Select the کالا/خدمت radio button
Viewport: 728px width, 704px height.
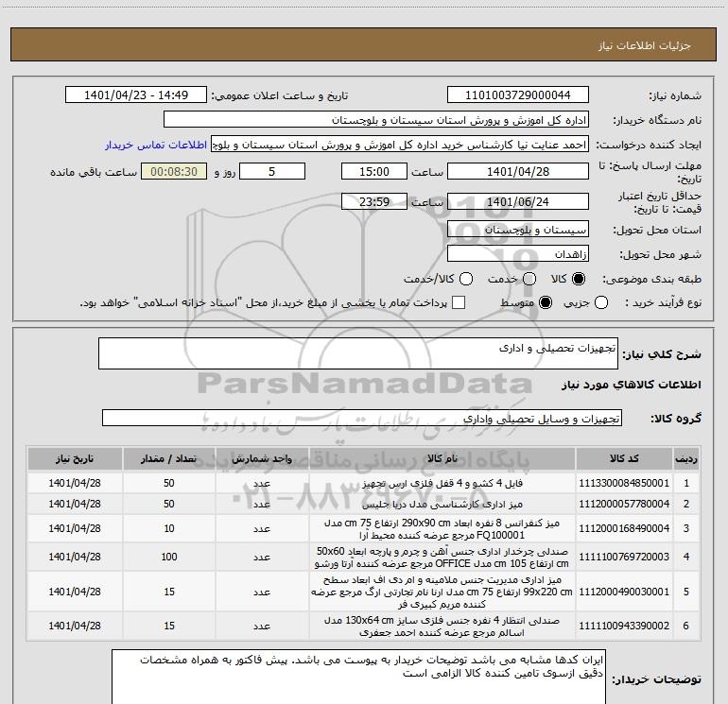pos(466,279)
